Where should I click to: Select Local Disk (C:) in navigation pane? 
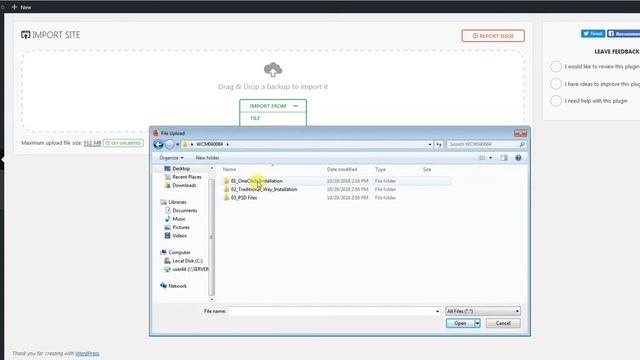pyautogui.click(x=187, y=261)
